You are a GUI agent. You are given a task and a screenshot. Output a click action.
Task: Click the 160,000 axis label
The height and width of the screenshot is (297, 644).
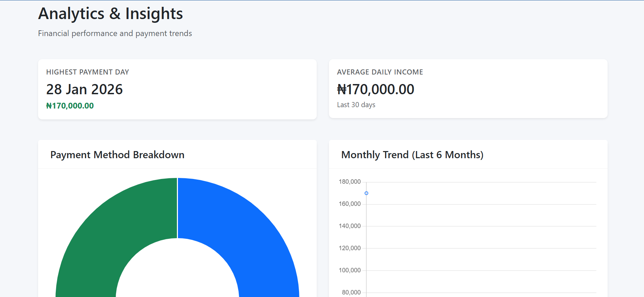[x=350, y=204]
